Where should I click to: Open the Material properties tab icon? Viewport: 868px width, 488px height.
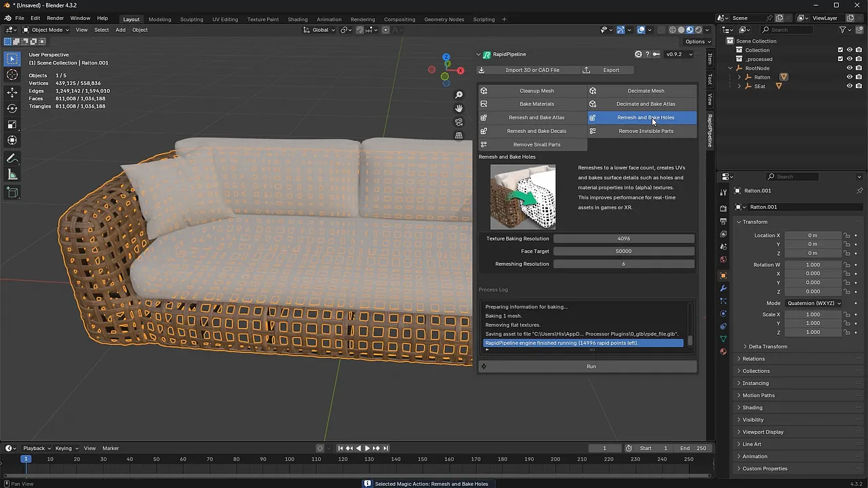(x=723, y=351)
